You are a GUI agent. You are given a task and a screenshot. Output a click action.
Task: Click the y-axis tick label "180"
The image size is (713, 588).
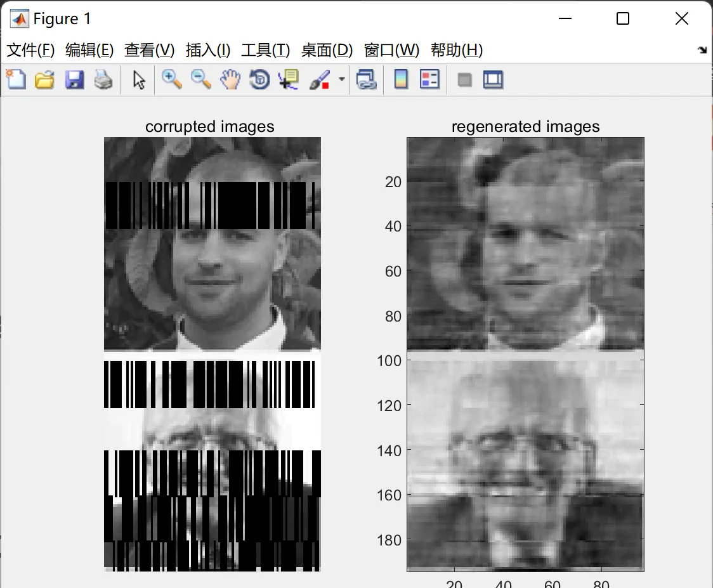(x=389, y=540)
